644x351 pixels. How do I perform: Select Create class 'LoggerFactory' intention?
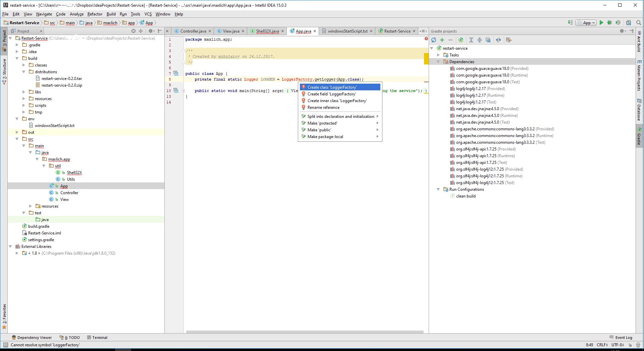click(340, 87)
